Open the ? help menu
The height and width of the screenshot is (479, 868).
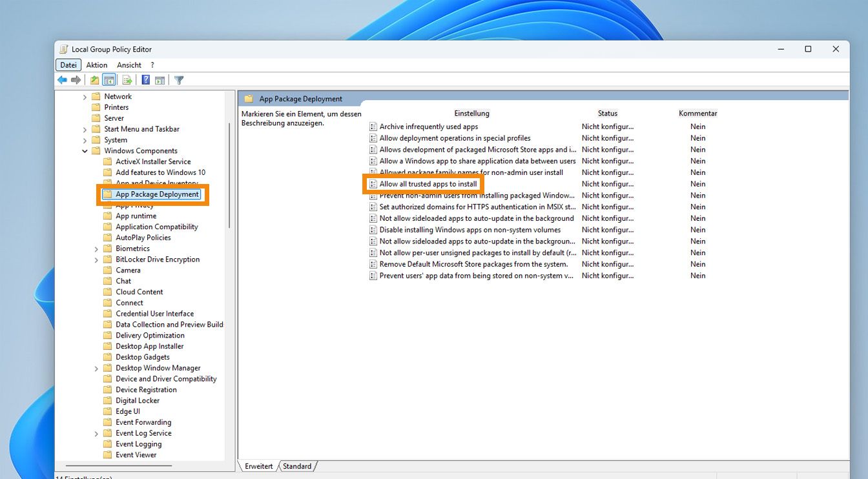152,65
